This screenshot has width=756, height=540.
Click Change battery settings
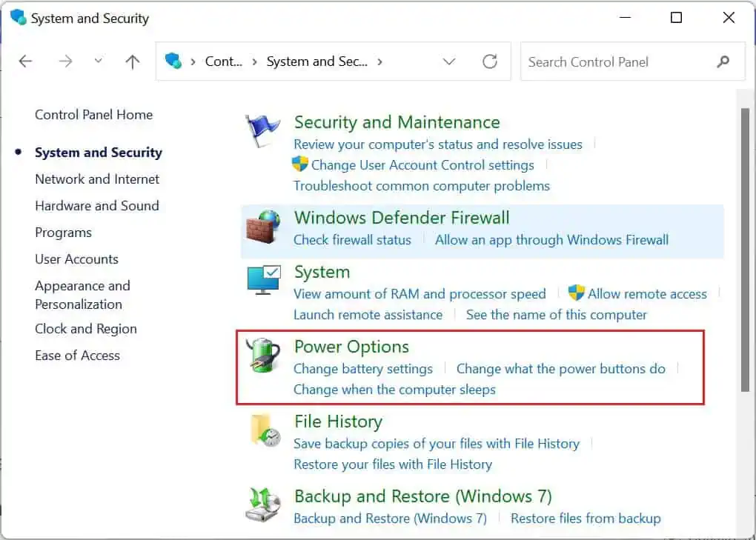click(x=363, y=368)
